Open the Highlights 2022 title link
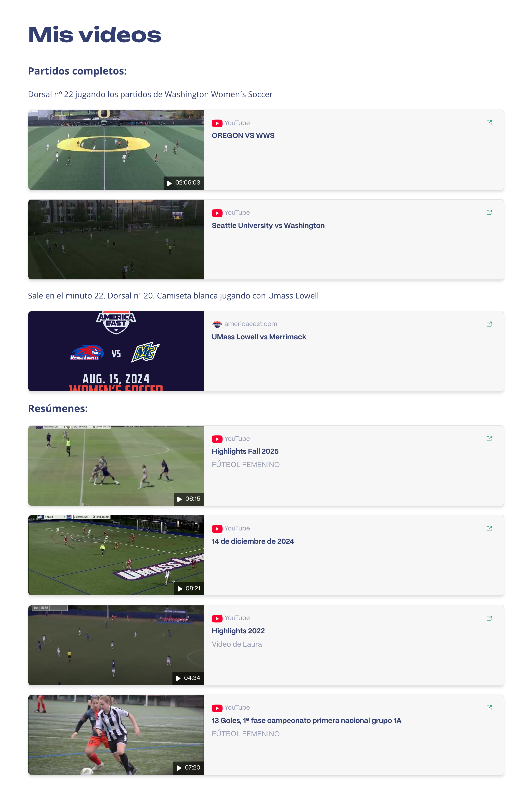This screenshot has height=797, width=532. coord(238,631)
